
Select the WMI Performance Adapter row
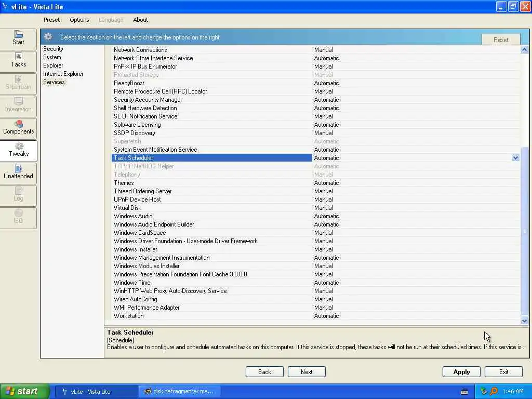315,308
